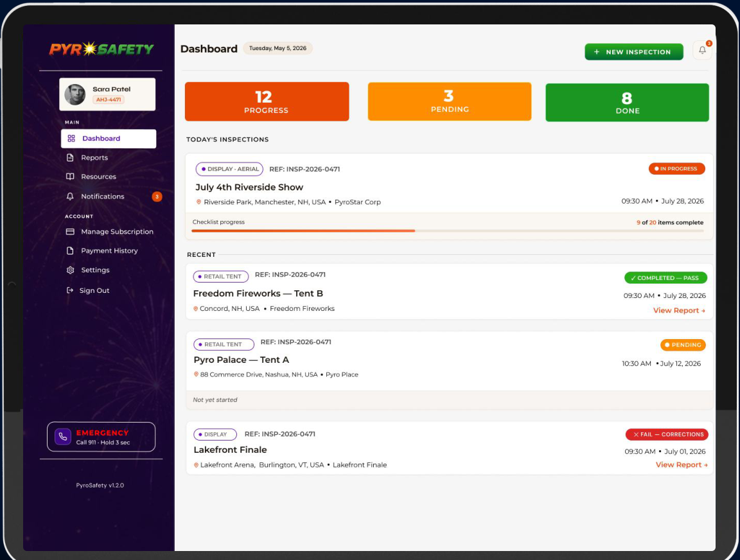Click the sidebar notification count badge
Viewport: 740px width, 560px height.
[x=157, y=197]
